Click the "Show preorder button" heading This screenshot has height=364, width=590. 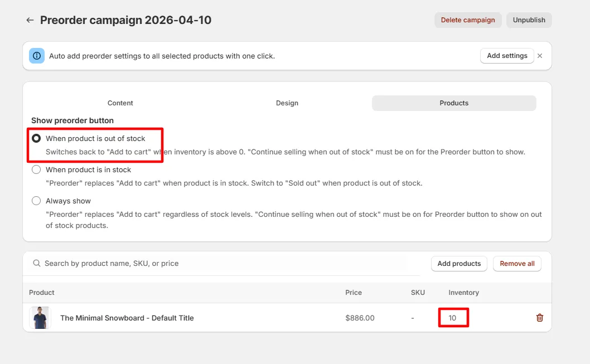[x=72, y=121]
